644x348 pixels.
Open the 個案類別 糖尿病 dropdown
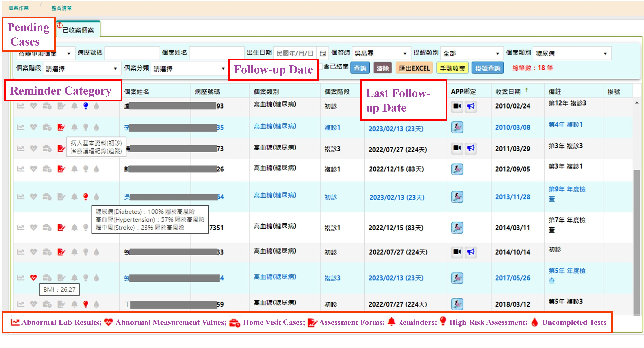click(572, 53)
